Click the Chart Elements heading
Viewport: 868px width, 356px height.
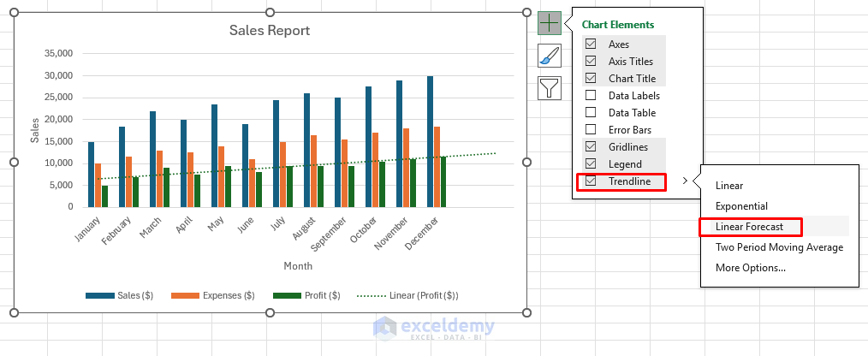click(618, 24)
